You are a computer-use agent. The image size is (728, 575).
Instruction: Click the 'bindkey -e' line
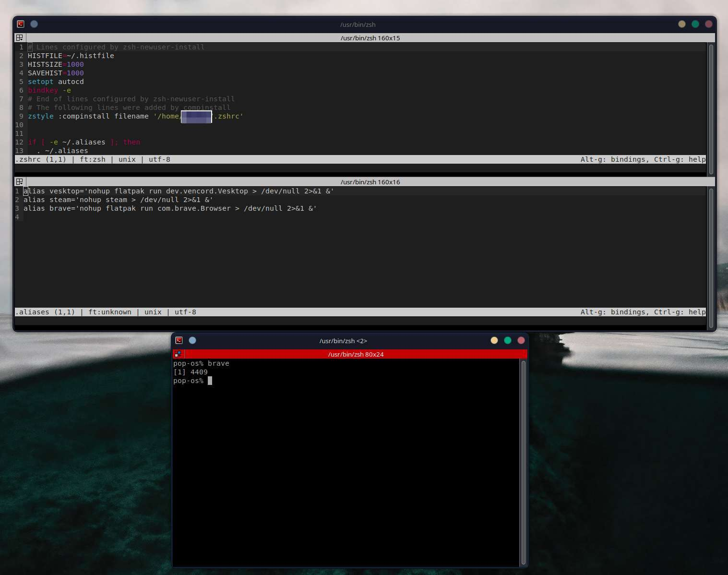(x=49, y=90)
